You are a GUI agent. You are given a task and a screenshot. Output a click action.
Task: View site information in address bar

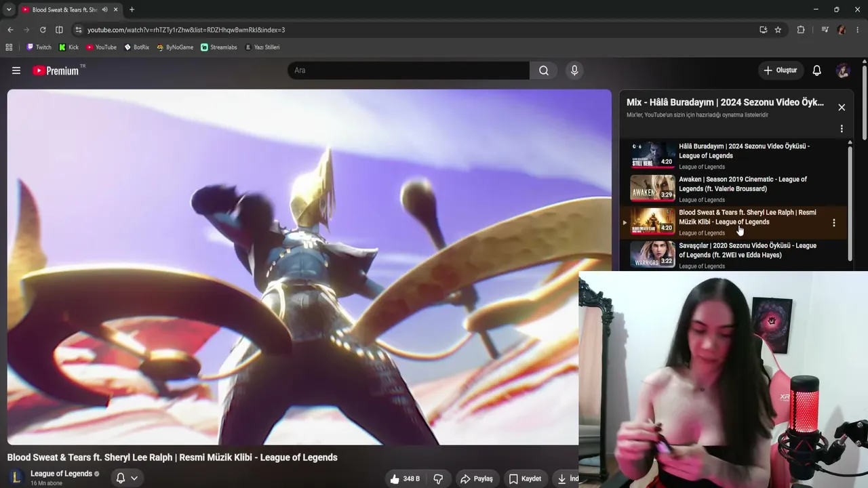pos(79,30)
